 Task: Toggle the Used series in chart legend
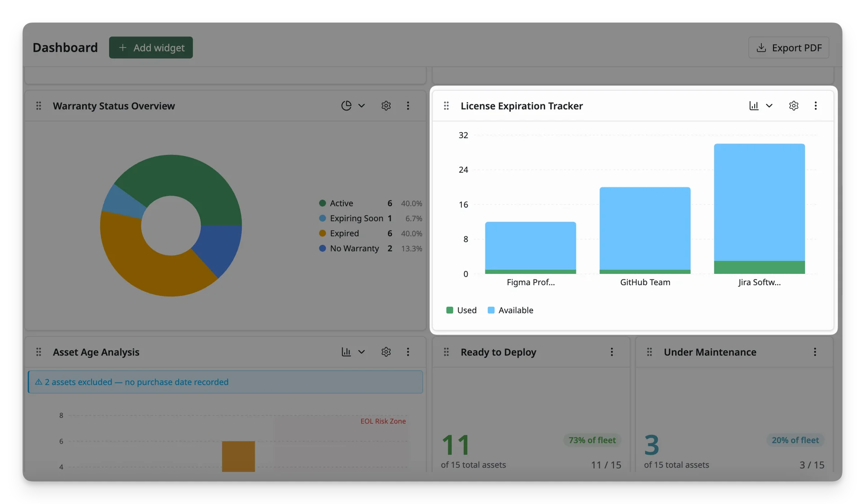[461, 310]
